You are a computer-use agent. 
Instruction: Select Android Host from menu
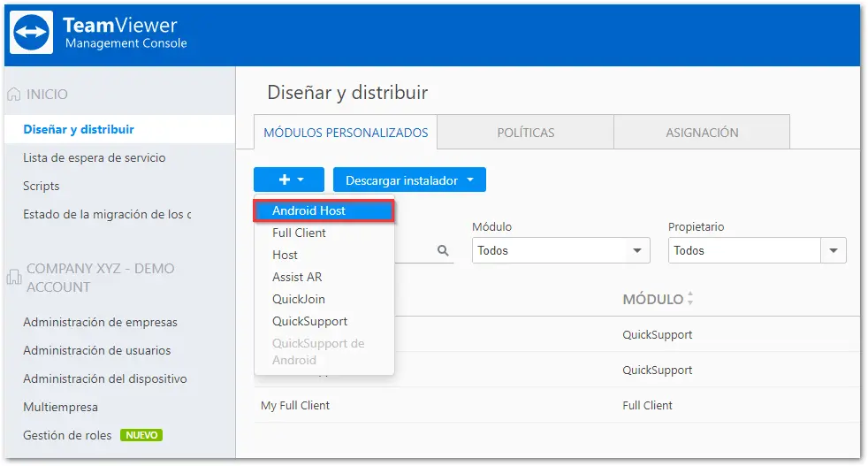324,210
